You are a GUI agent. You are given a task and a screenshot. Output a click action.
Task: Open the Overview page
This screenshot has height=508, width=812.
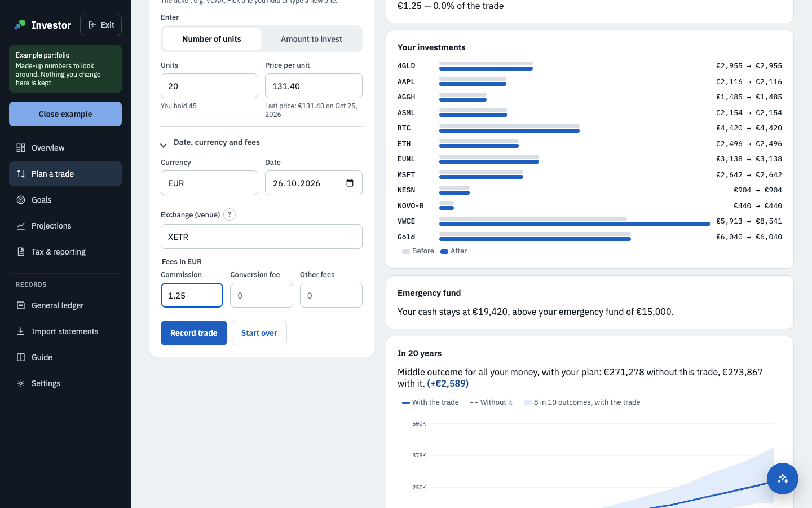65,148
